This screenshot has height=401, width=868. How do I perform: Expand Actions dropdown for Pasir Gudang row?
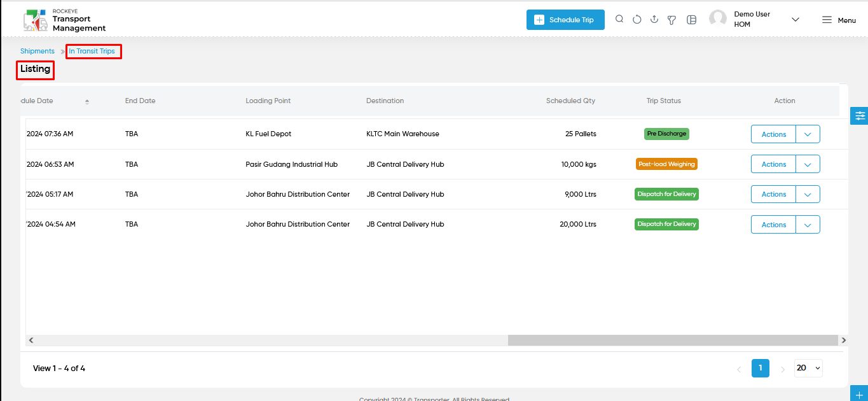pyautogui.click(x=808, y=164)
